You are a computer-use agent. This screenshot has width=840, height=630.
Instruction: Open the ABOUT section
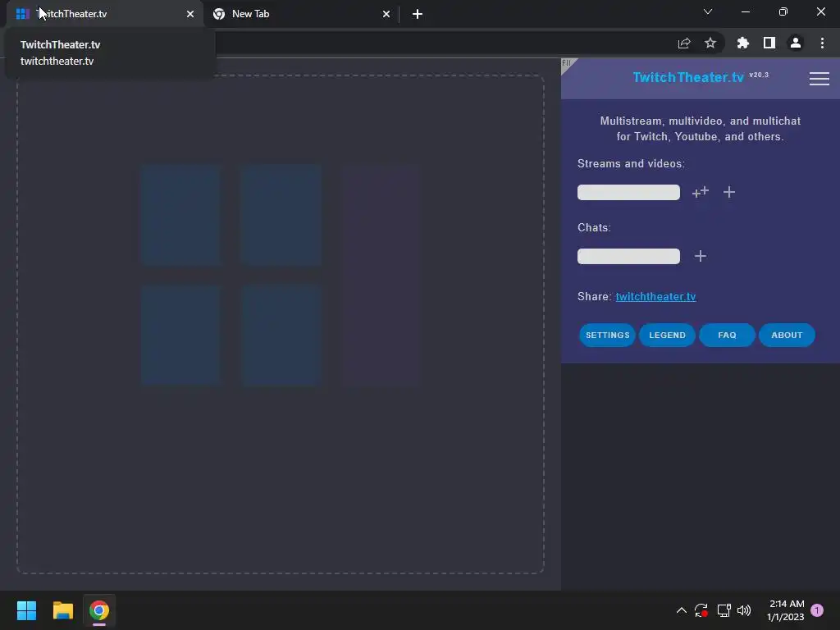pyautogui.click(x=787, y=335)
